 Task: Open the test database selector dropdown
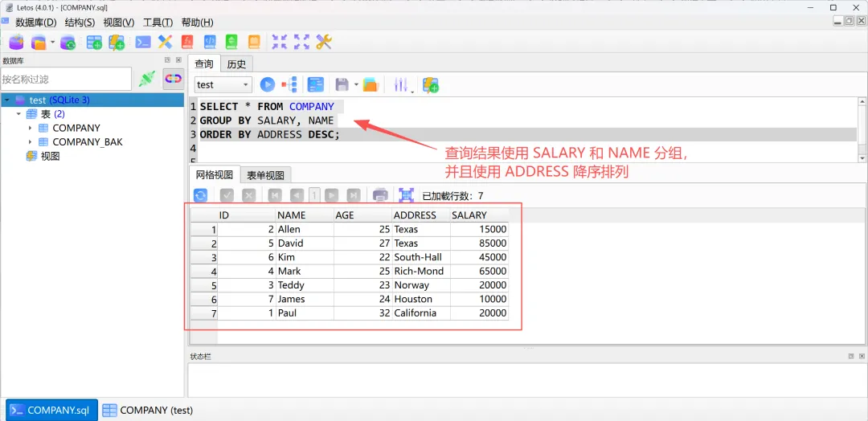point(223,84)
